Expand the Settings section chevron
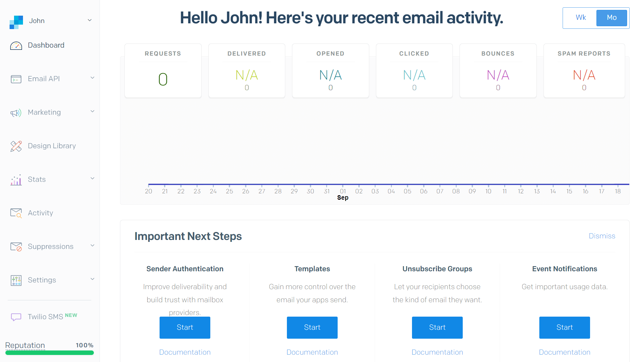This screenshot has height=362, width=644. [93, 280]
